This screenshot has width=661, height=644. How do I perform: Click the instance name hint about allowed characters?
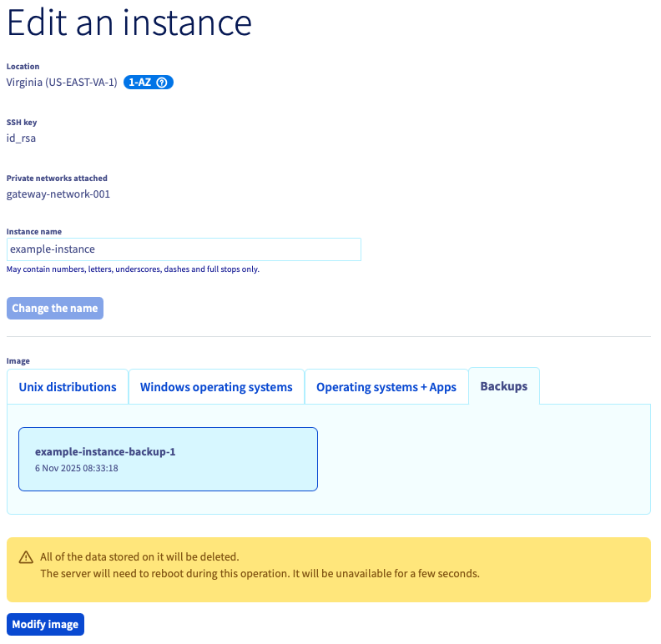(x=133, y=269)
